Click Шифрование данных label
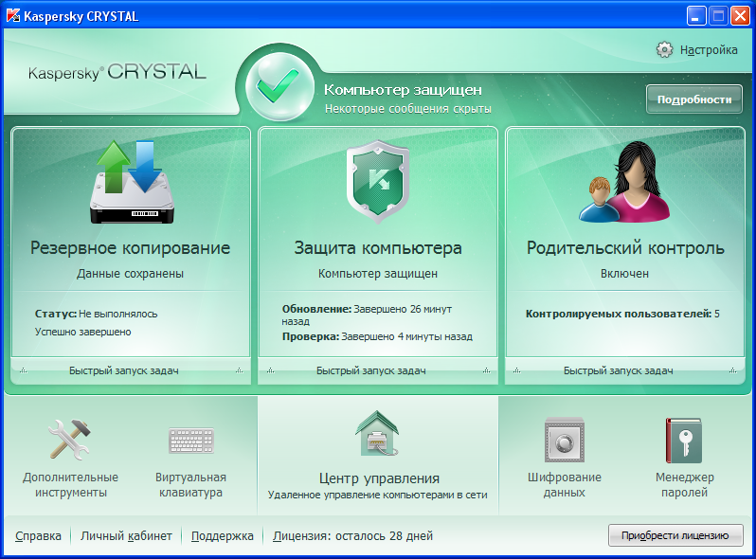This screenshot has width=756, height=559. [564, 485]
